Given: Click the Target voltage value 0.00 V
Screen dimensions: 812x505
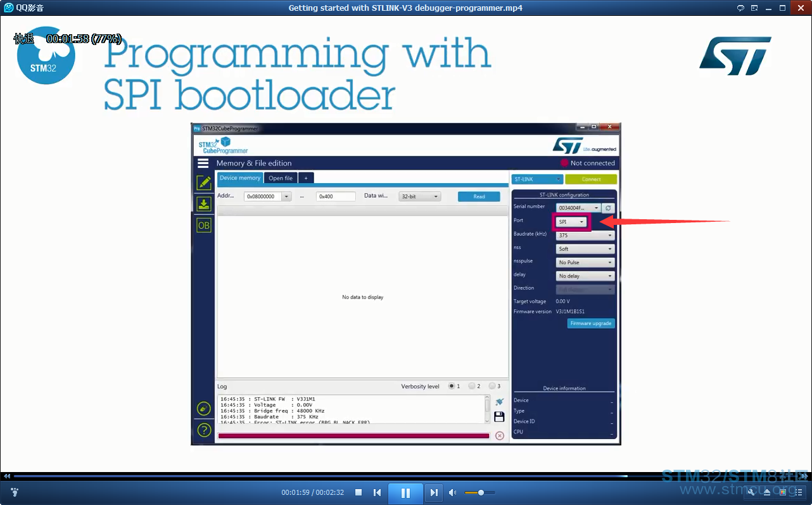Looking at the screenshot, I should click(x=562, y=302).
